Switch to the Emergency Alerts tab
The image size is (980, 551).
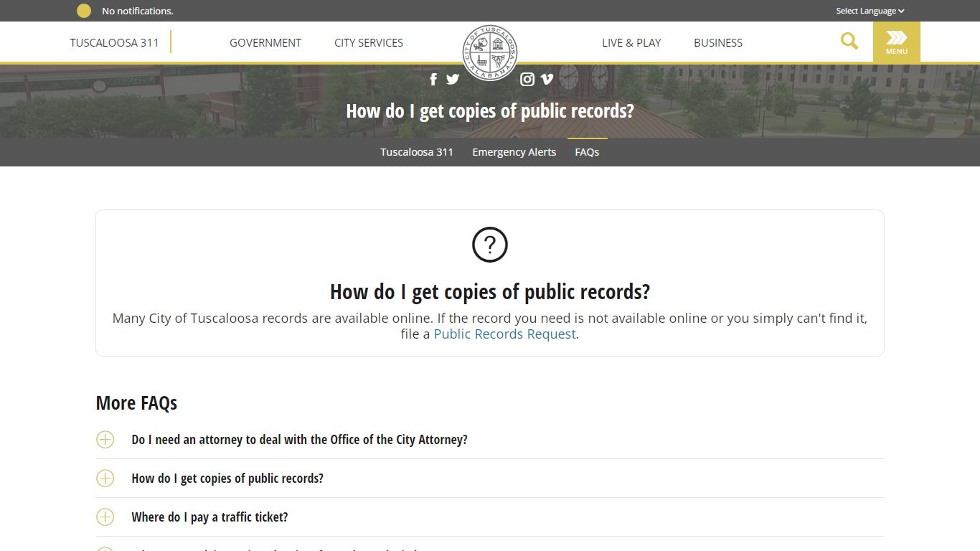point(514,152)
